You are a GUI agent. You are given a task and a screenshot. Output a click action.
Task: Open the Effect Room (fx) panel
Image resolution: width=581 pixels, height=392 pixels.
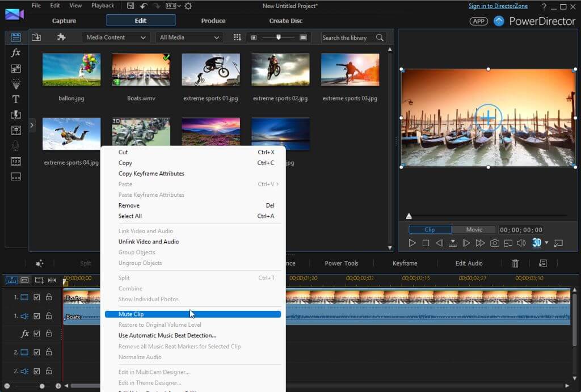tap(16, 53)
